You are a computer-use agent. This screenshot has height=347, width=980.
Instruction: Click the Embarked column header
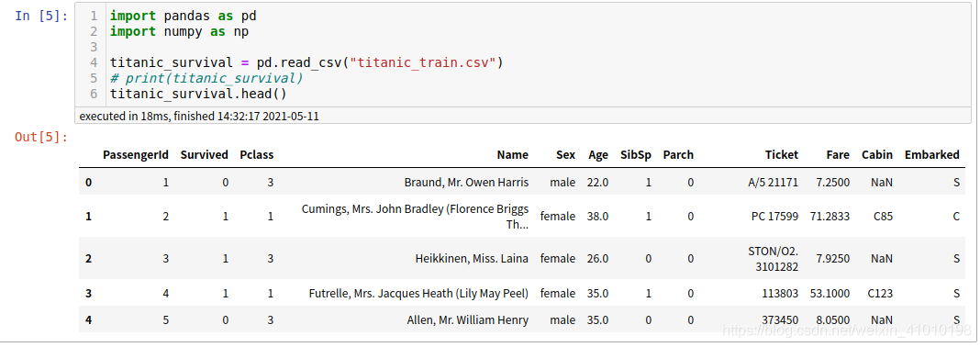(x=932, y=155)
